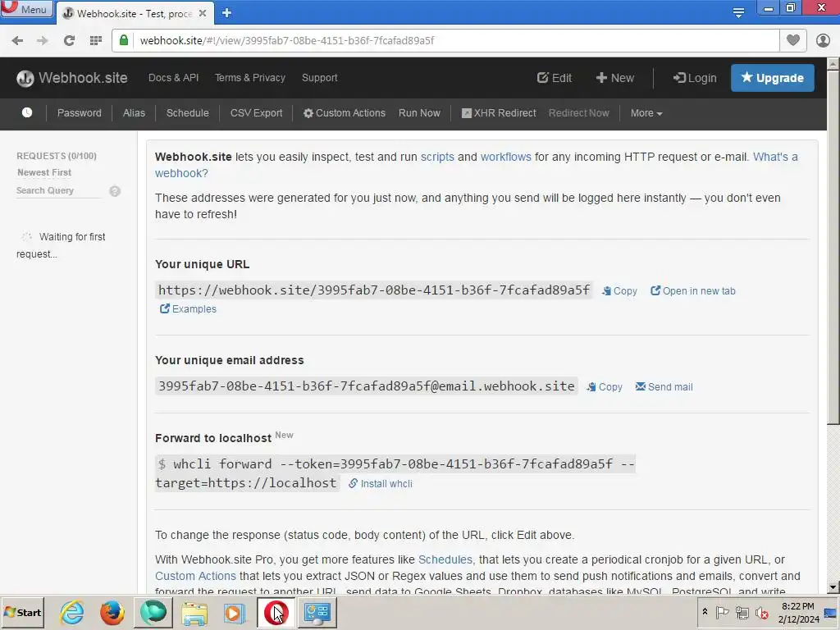The image size is (840, 630).
Task: Select the whcli forward command
Action: point(395,473)
